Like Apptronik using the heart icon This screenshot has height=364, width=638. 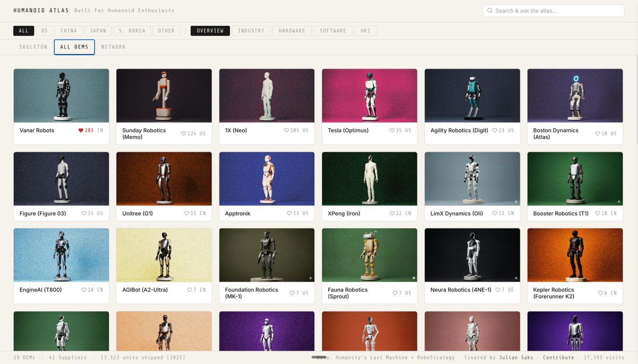coord(289,213)
